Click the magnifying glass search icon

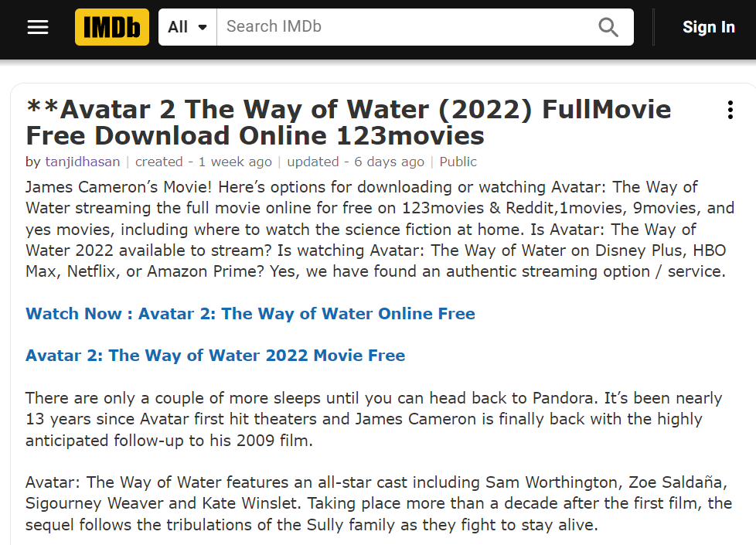pos(608,27)
